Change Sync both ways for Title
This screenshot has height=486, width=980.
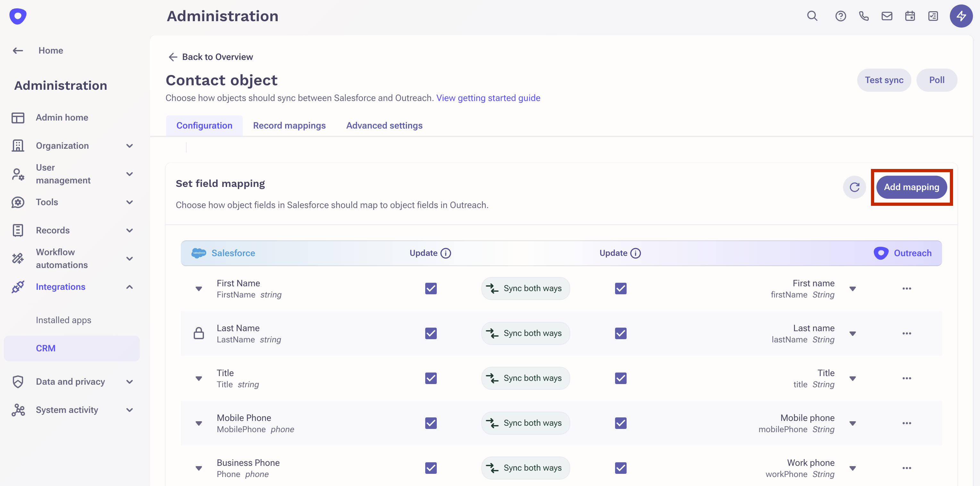(525, 378)
